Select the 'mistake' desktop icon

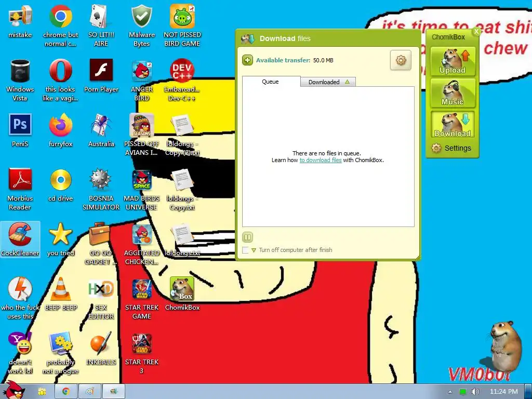click(x=20, y=22)
